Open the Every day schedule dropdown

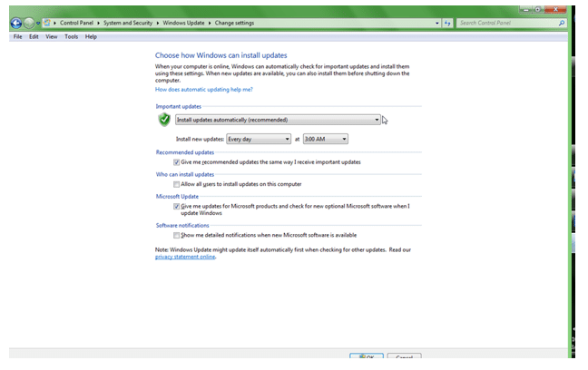click(x=259, y=139)
